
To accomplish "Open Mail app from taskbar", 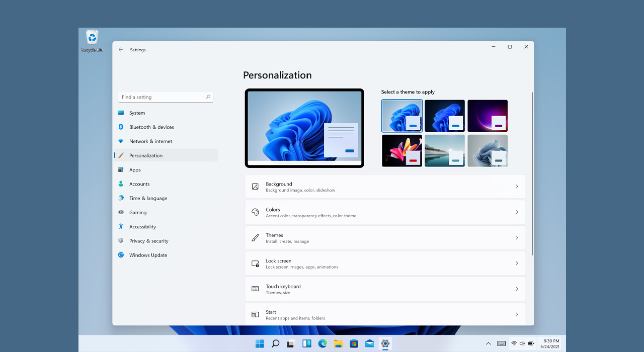I will tap(369, 343).
